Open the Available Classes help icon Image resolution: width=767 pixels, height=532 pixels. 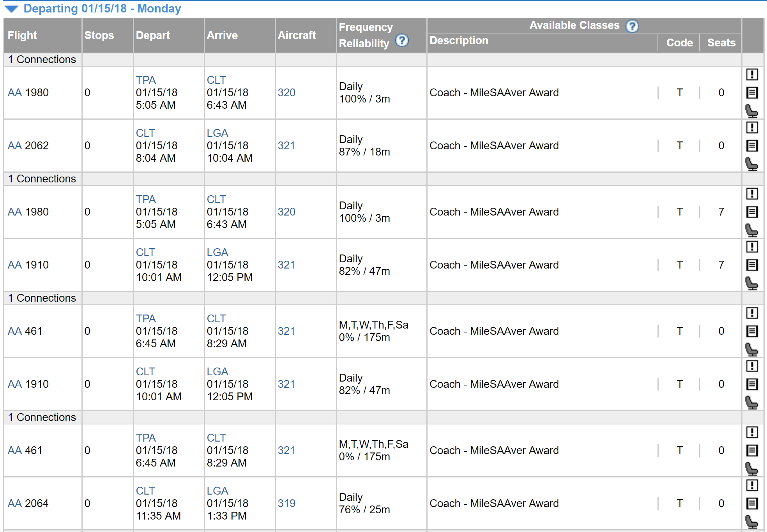(x=632, y=26)
